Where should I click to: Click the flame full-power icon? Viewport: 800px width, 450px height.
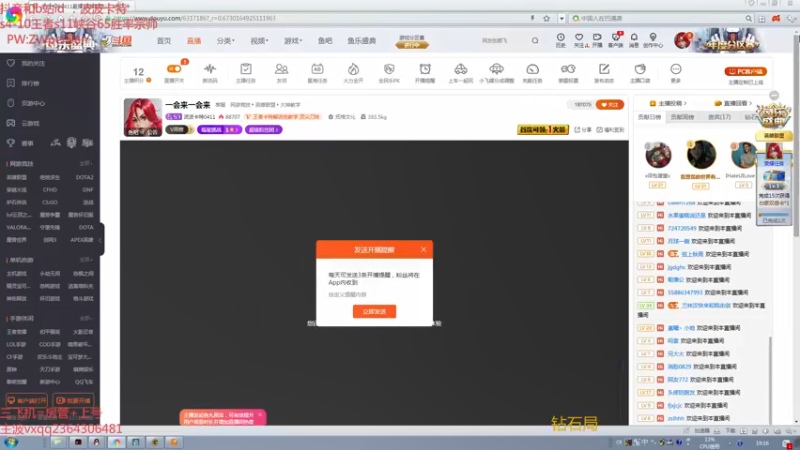(353, 69)
